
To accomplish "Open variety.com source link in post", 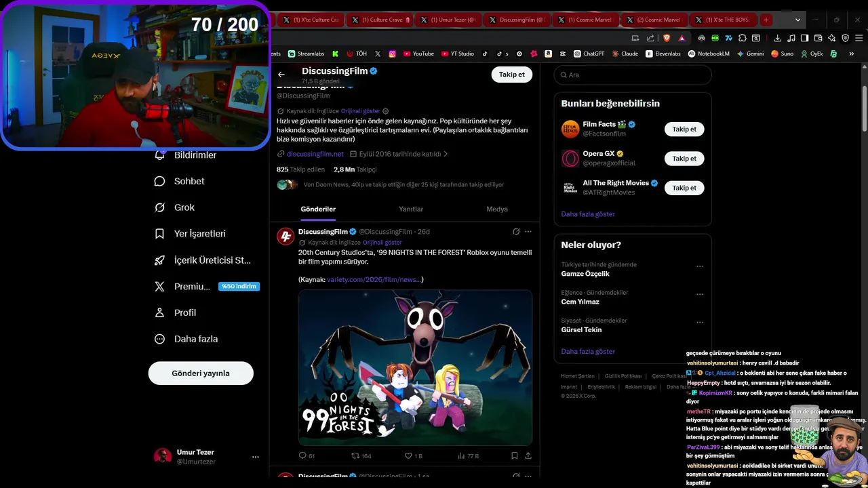I will 375,279.
